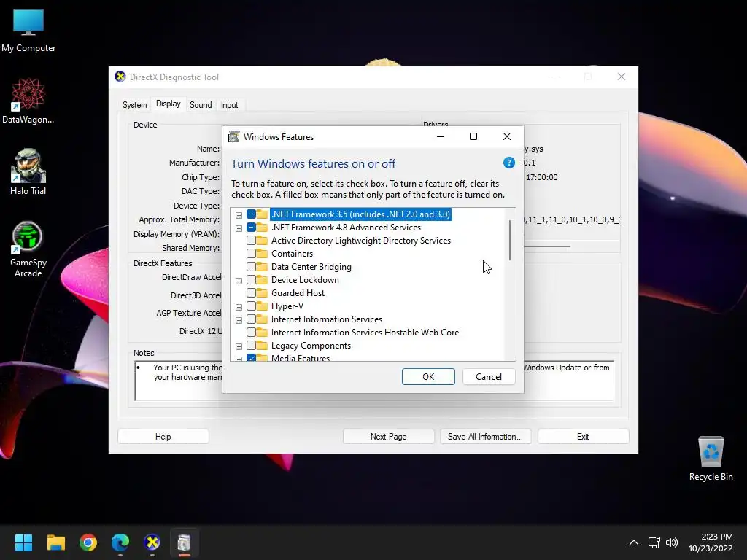Select the DataWagon desktop shortcut

[28, 101]
